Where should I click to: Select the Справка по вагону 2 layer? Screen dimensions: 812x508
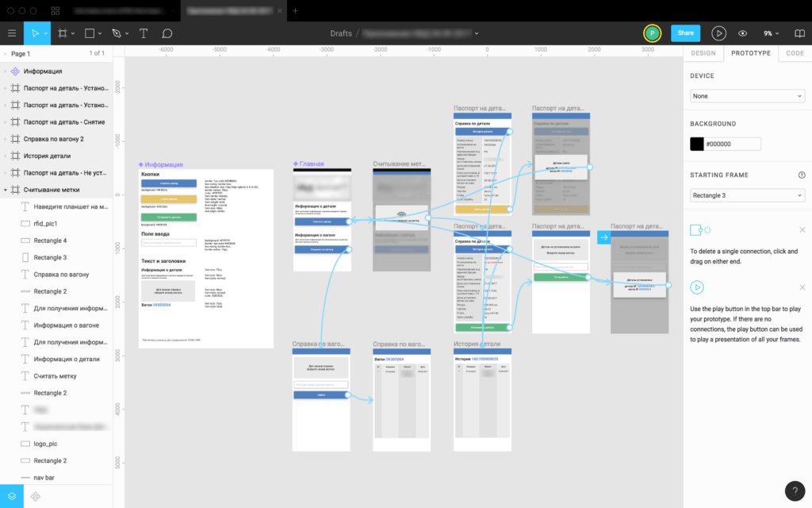pos(56,139)
